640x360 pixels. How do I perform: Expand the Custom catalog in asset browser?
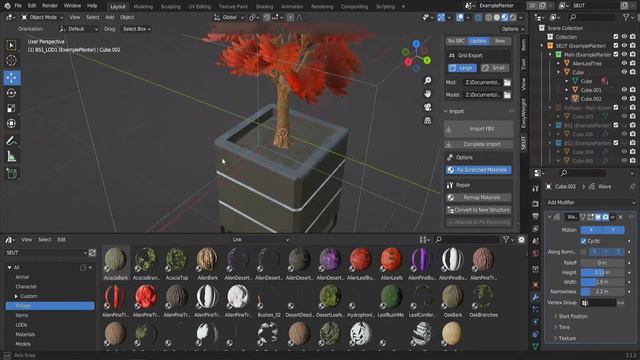tap(16, 296)
